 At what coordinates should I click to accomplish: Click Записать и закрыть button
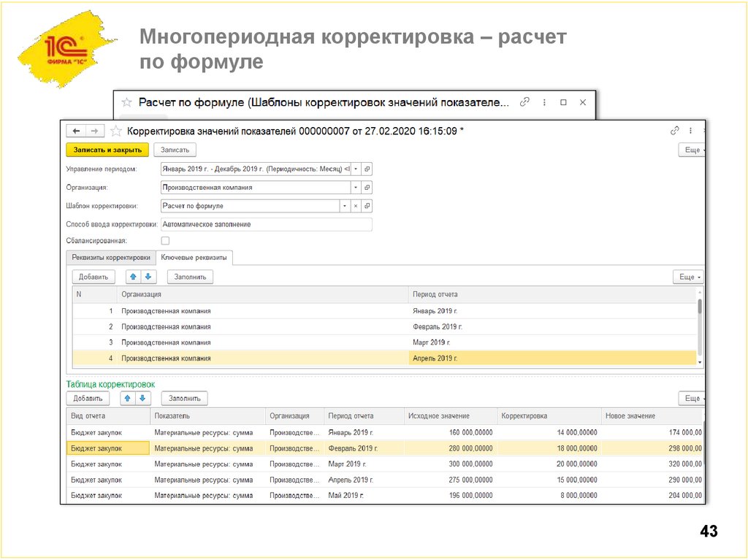[x=107, y=149]
